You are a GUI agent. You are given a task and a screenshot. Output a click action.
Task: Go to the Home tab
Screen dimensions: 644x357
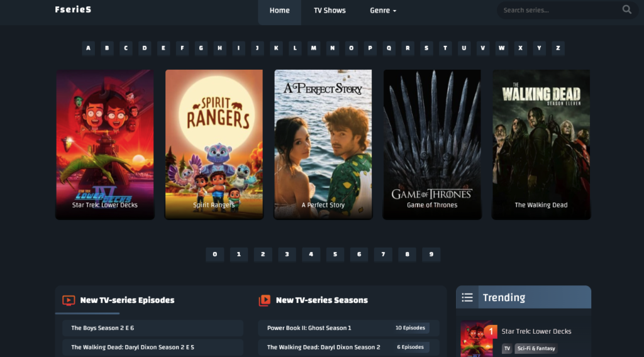coord(279,11)
